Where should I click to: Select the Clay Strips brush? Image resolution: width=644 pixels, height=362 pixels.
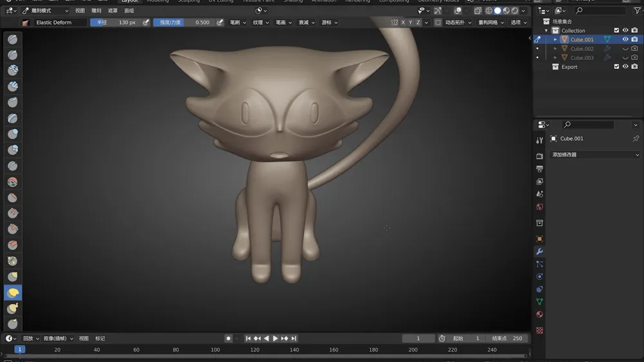click(x=13, y=86)
